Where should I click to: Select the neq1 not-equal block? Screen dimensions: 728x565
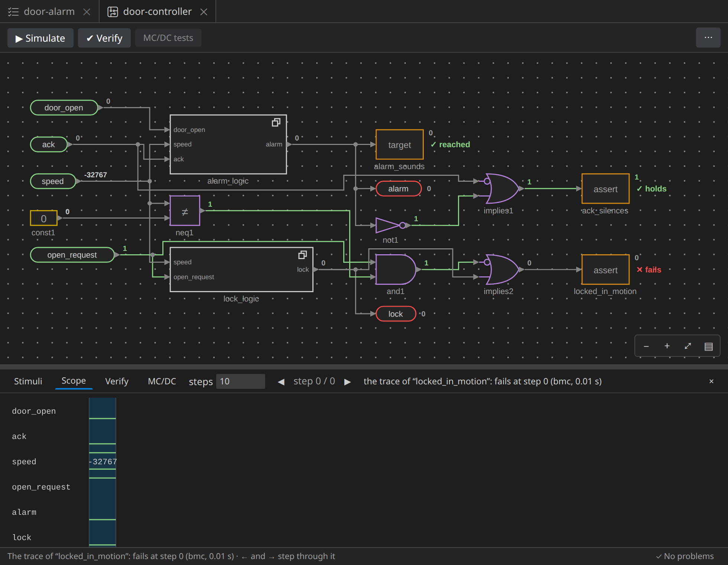(185, 211)
